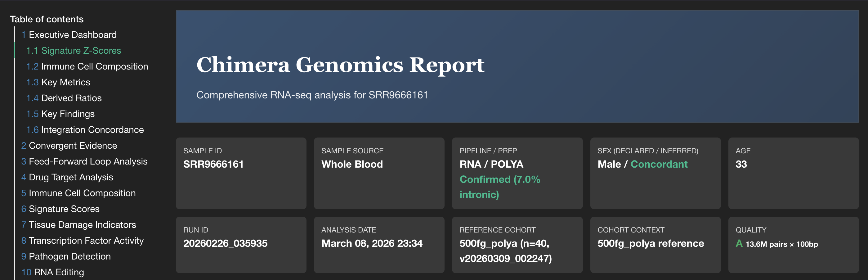
Task: Navigate to Feed-Forward Loop Analysis
Action: pyautogui.click(x=88, y=161)
